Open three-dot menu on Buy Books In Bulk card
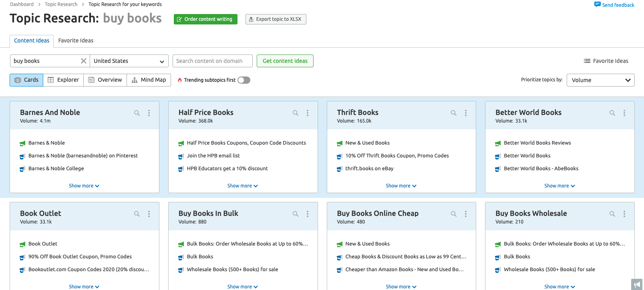The image size is (644, 290). pyautogui.click(x=308, y=214)
